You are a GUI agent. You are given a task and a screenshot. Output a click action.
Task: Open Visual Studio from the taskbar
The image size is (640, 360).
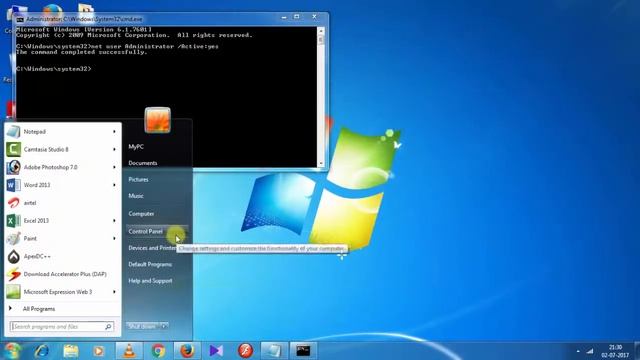(216, 351)
